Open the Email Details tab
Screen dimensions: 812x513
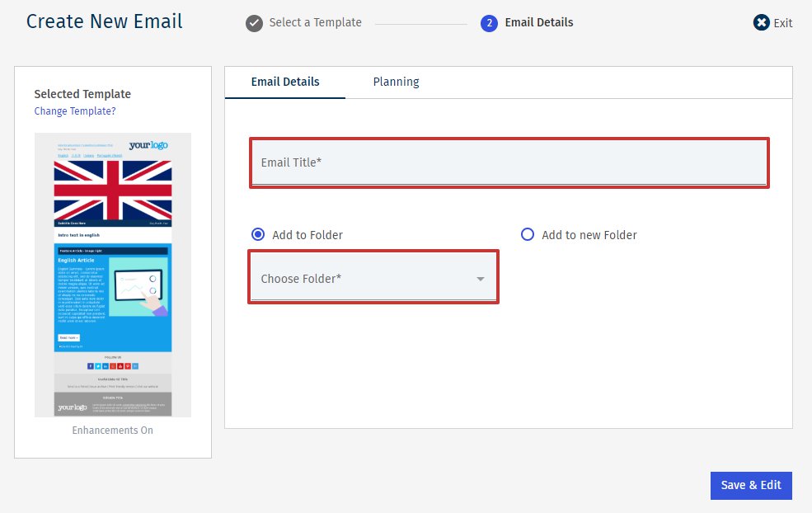tap(285, 82)
